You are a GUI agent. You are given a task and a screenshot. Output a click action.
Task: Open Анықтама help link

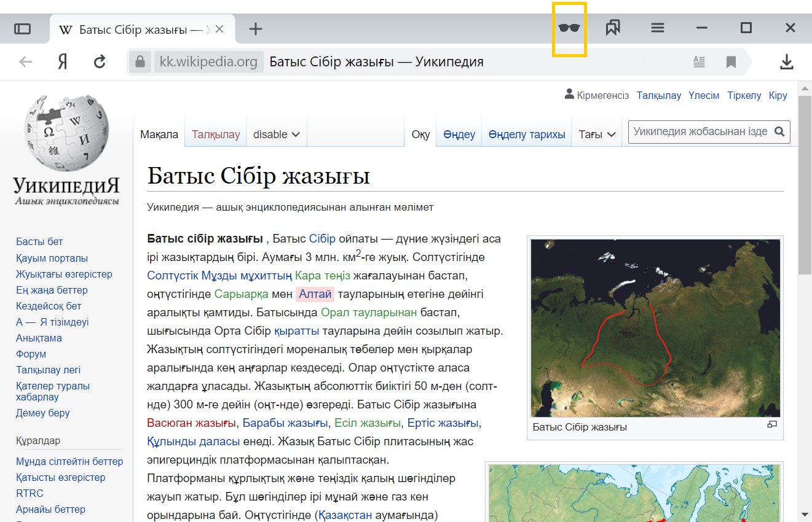point(39,338)
